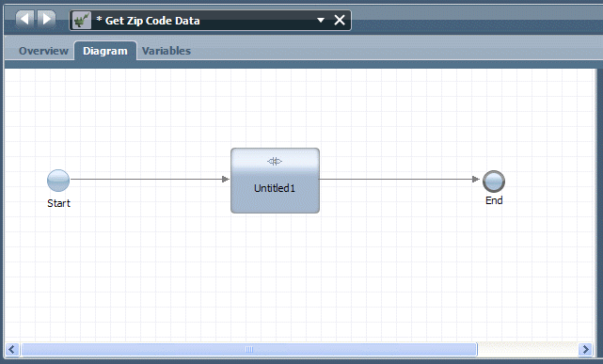Viewport: 603px width, 364px height.
Task: Switch to the Variables tab
Action: click(167, 51)
